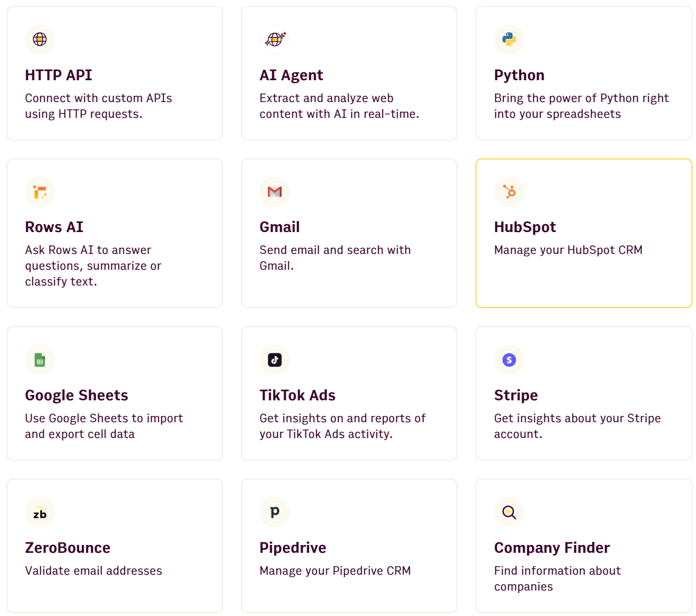Viewport: 696px width, 616px height.
Task: Select the AI Agent sparkle globe icon
Action: point(275,39)
